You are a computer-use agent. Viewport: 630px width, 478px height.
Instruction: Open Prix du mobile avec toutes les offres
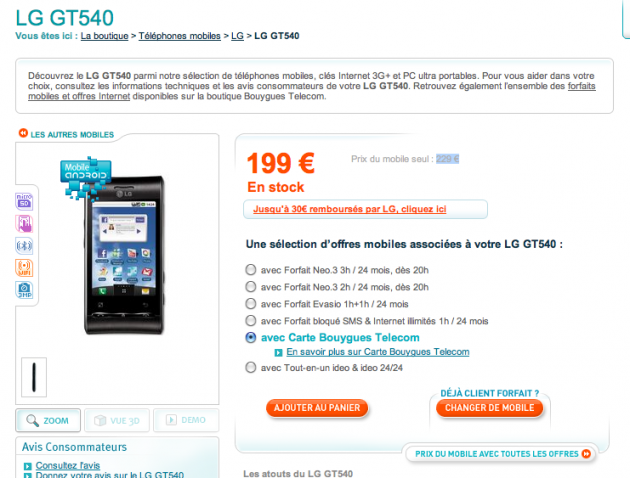click(501, 454)
